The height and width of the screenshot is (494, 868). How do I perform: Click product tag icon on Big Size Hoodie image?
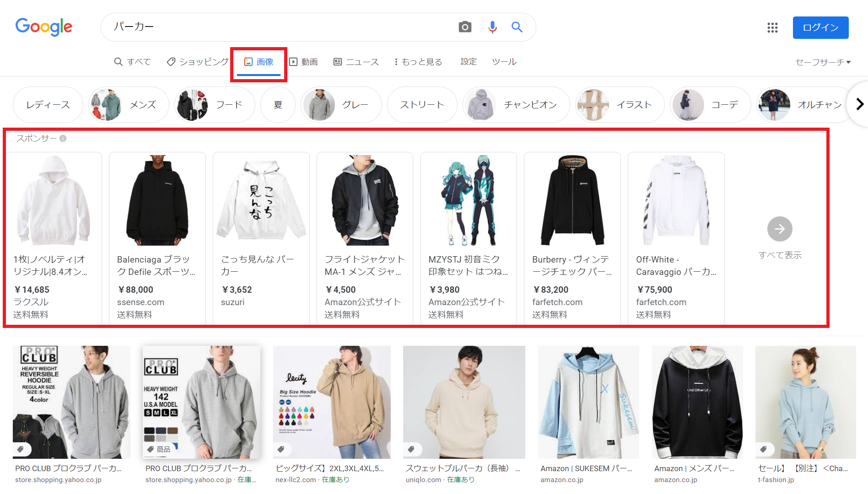281,449
